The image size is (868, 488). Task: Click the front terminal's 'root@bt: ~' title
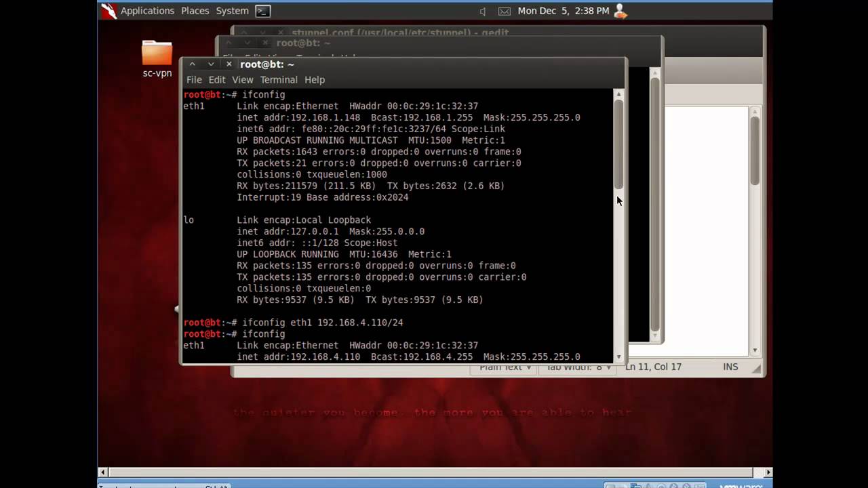tap(267, 64)
